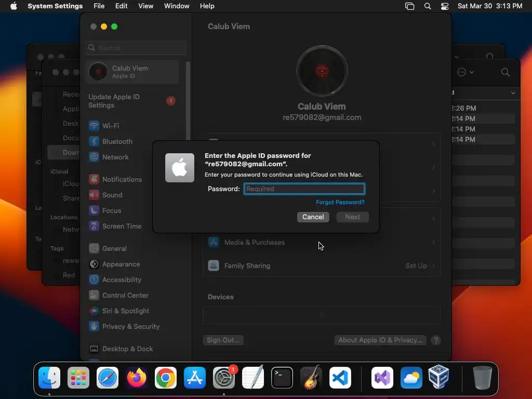
Task: Click the Forgot Password? link
Action: [x=340, y=202]
